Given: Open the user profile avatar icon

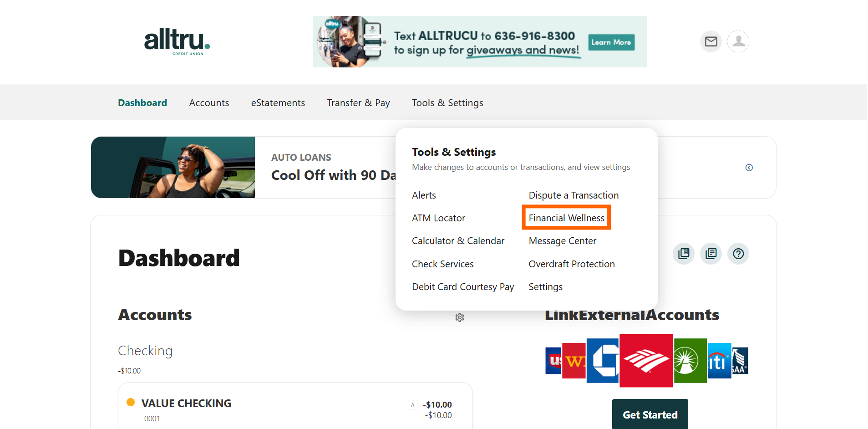Looking at the screenshot, I should 738,41.
